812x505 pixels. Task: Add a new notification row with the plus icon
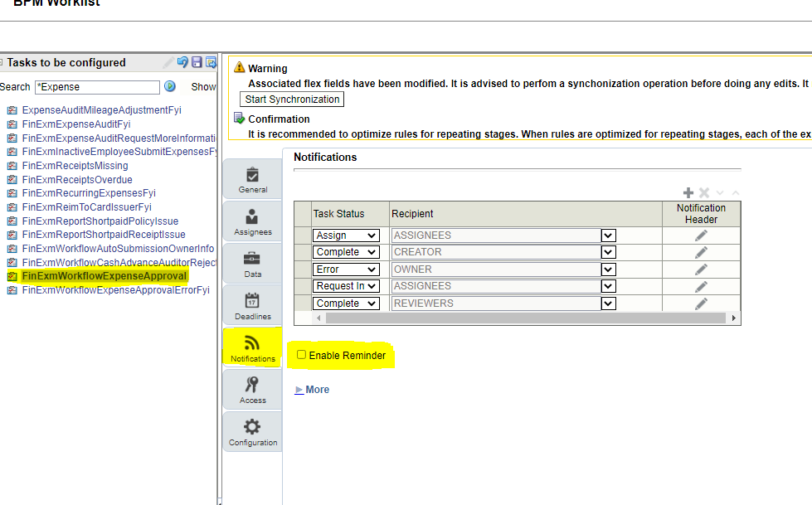pos(688,192)
